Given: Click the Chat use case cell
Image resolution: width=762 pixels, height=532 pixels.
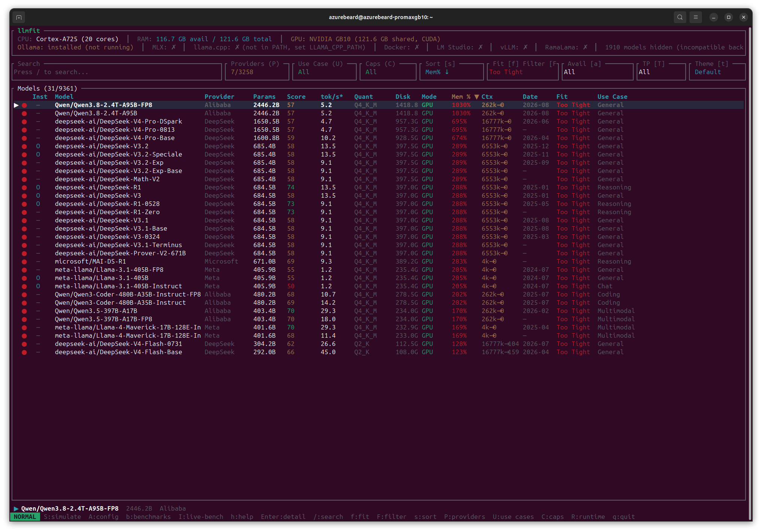Looking at the screenshot, I should 605,286.
